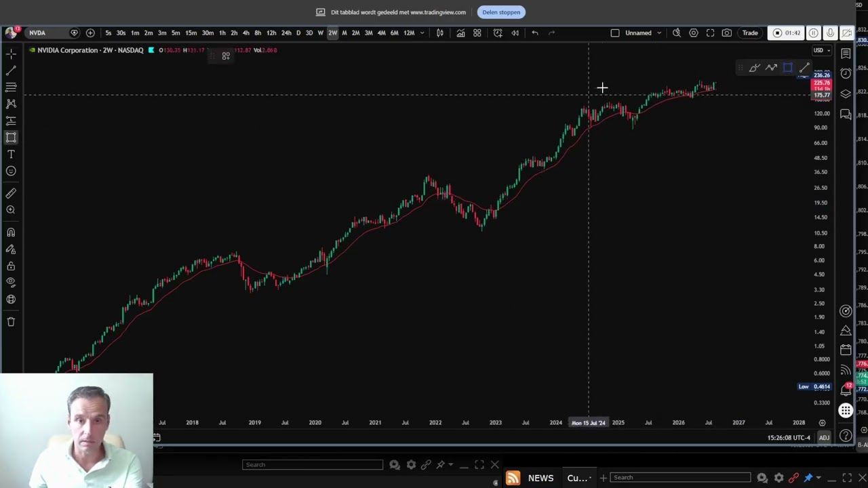Image resolution: width=868 pixels, height=488 pixels.
Task: Activate the zoom in tool
Action: (11, 210)
